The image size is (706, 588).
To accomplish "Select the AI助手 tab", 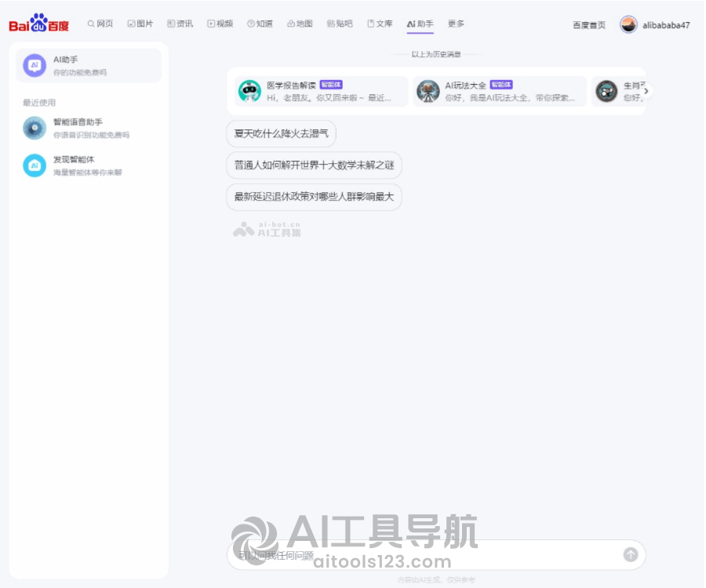I will pos(420,24).
